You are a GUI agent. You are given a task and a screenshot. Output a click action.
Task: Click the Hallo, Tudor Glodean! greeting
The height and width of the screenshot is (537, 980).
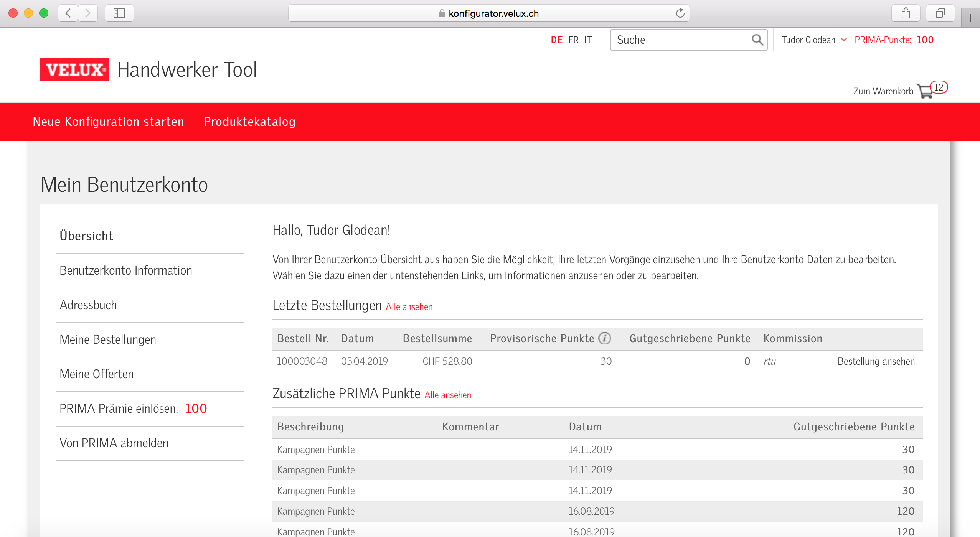pos(332,230)
